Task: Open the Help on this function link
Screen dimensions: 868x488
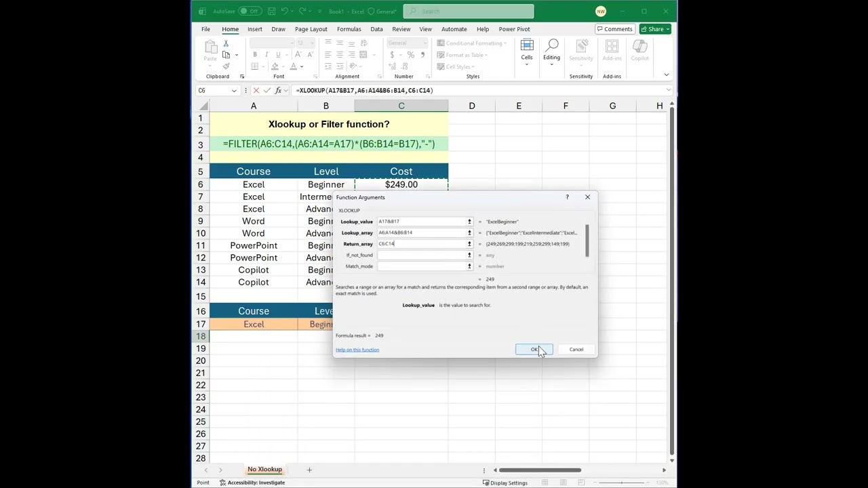Action: (357, 350)
